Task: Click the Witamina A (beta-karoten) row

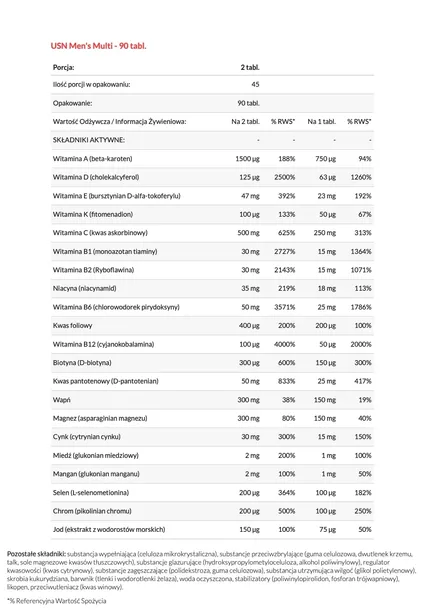Action: coord(212,159)
